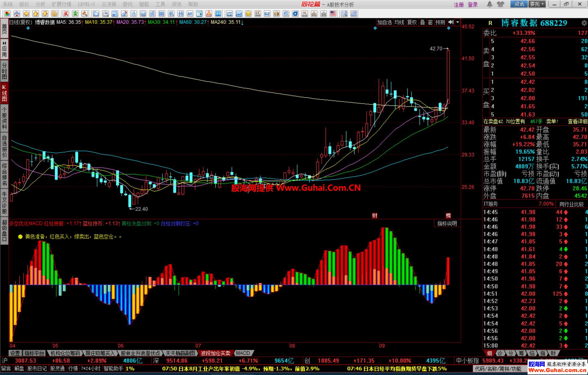Click the 榜 marker on the time axis

pos(448,216)
